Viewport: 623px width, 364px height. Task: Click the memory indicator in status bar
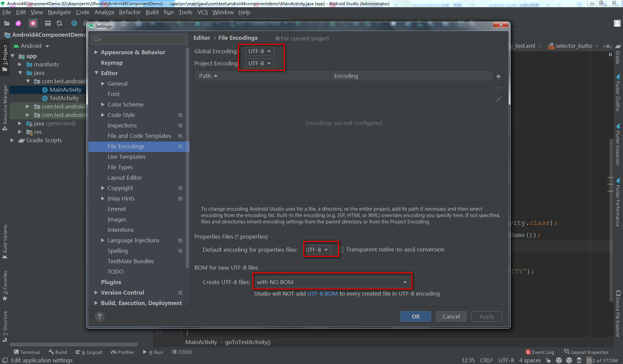pos(603,360)
